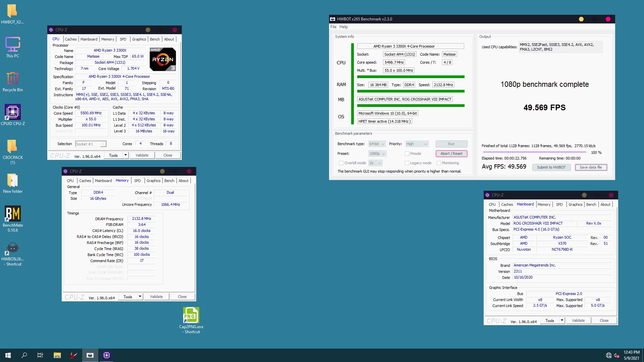Open the Windows Start menu
This screenshot has height=362, width=644.
[x=8, y=355]
